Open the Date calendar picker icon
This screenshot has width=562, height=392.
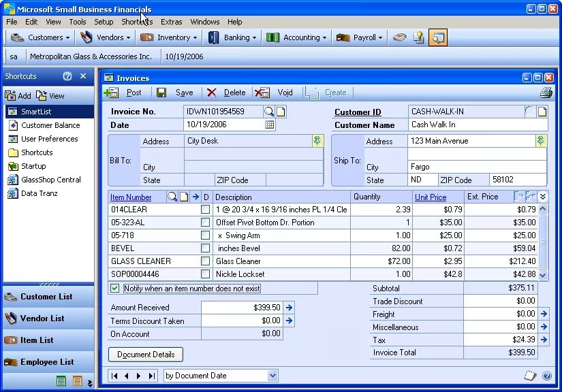(269, 125)
